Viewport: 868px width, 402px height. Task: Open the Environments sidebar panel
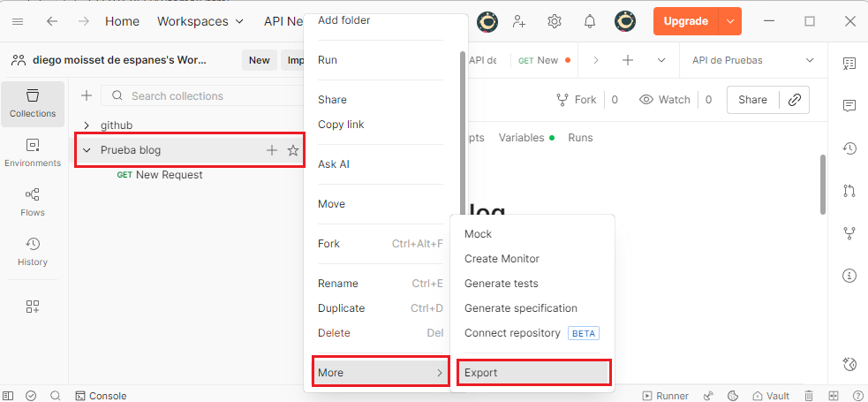33,153
